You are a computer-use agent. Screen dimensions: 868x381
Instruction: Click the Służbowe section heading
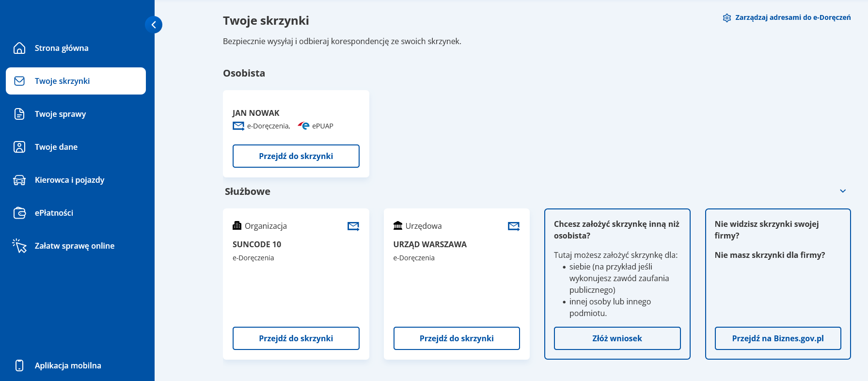pyautogui.click(x=248, y=191)
